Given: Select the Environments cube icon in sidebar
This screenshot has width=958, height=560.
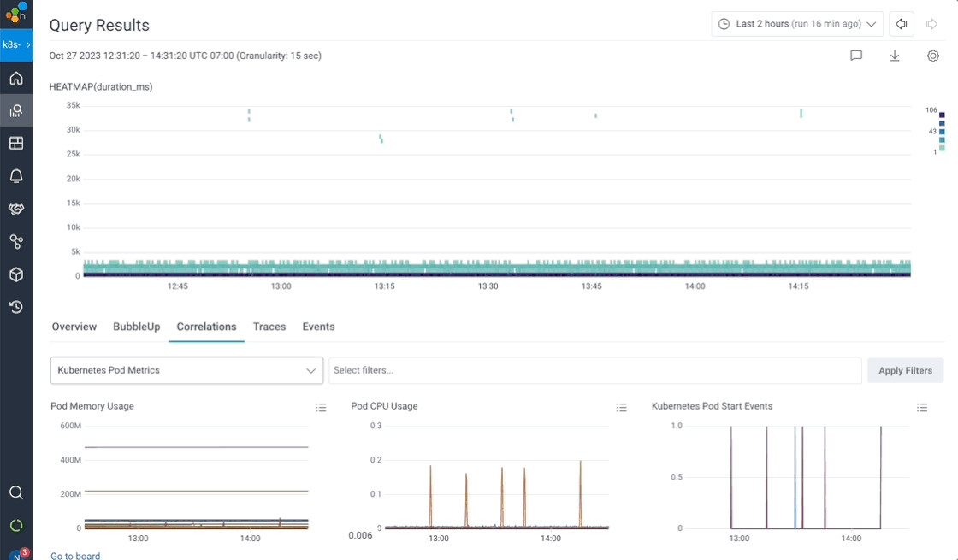Looking at the screenshot, I should [16, 274].
